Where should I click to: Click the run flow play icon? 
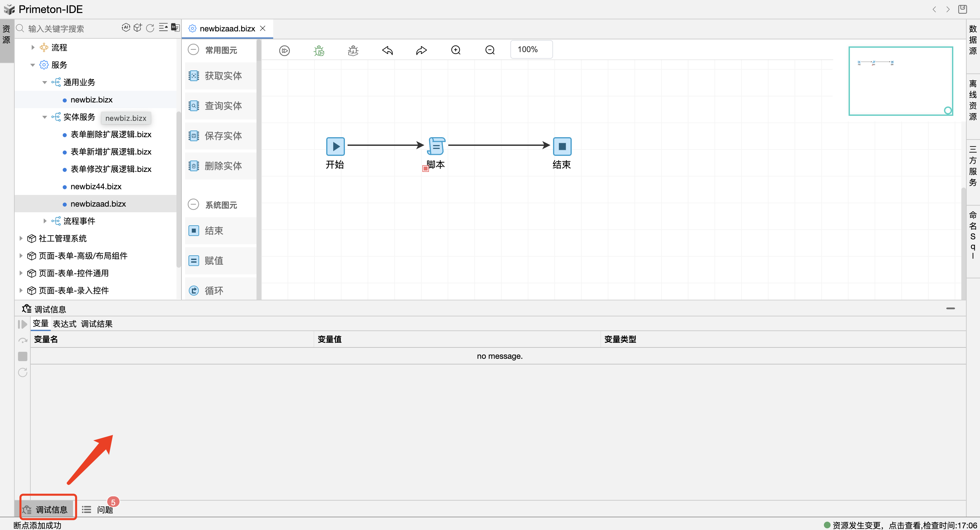coord(284,51)
